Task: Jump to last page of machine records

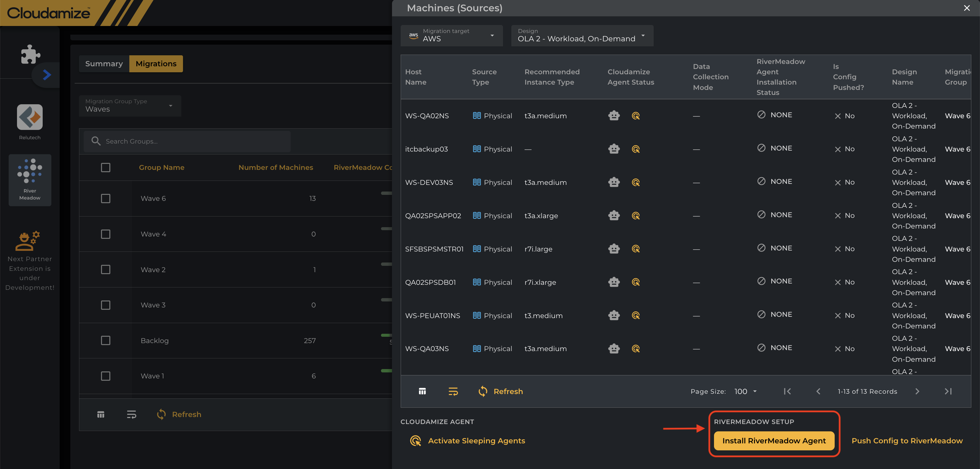Action: 948,391
